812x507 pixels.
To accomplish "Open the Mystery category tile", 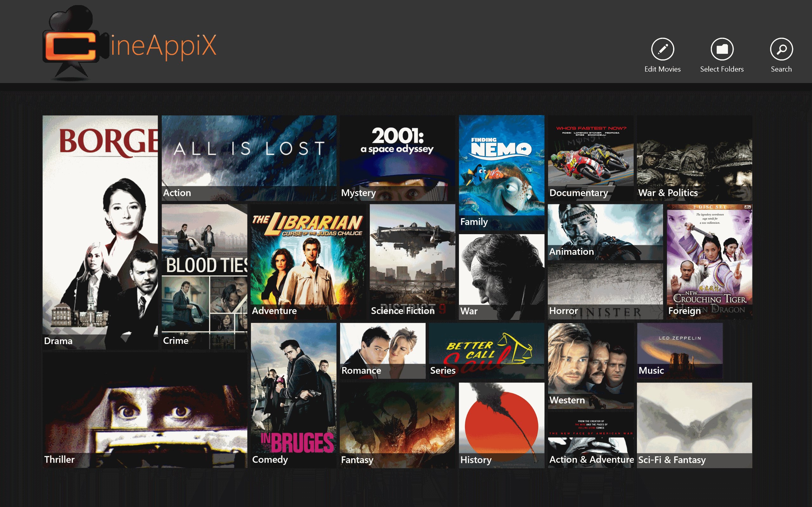I will pyautogui.click(x=397, y=158).
